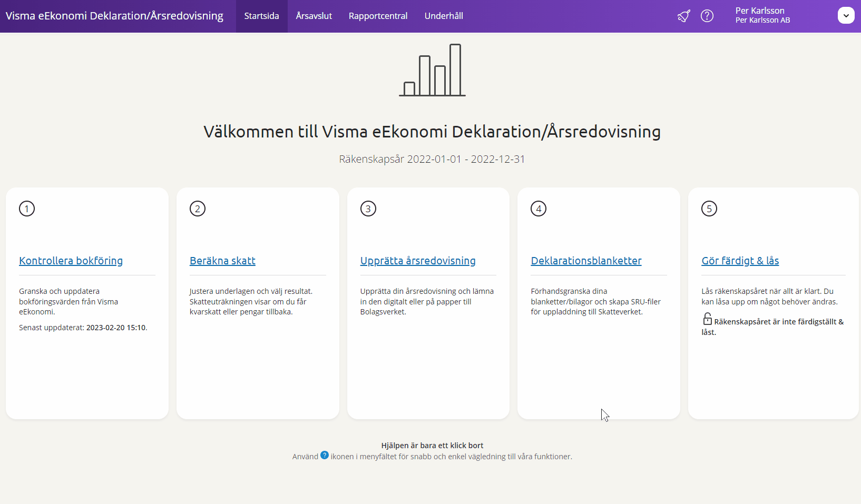Click the Deklarationsblanketter link
Screen dimensions: 861x504
click(586, 261)
